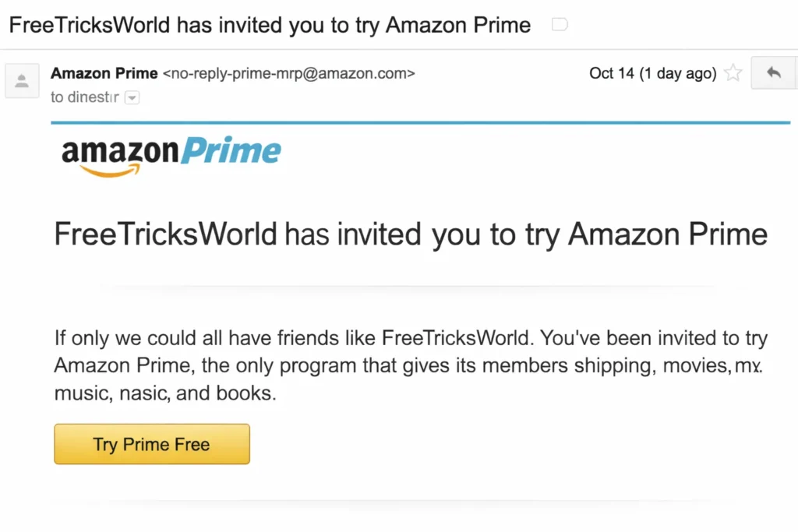The height and width of the screenshot is (532, 798).
Task: Click the Oct 14 date stamp
Action: tap(652, 74)
